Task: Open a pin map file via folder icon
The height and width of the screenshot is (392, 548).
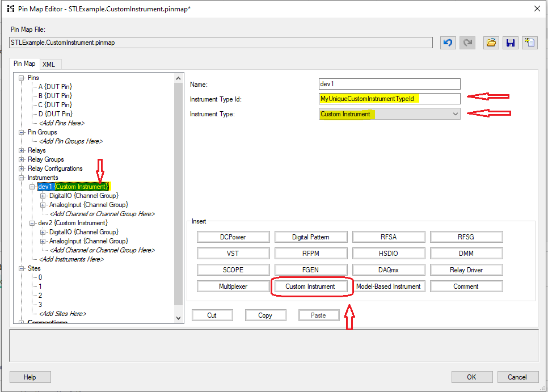Action: coord(491,43)
